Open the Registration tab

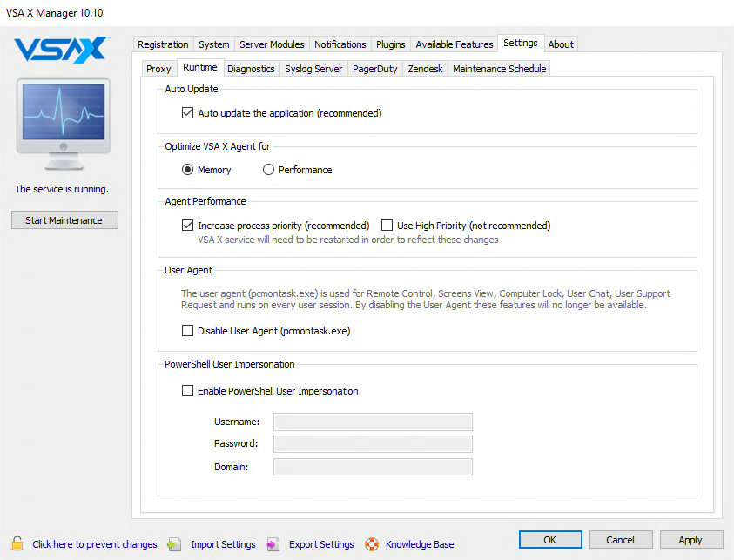pos(163,44)
